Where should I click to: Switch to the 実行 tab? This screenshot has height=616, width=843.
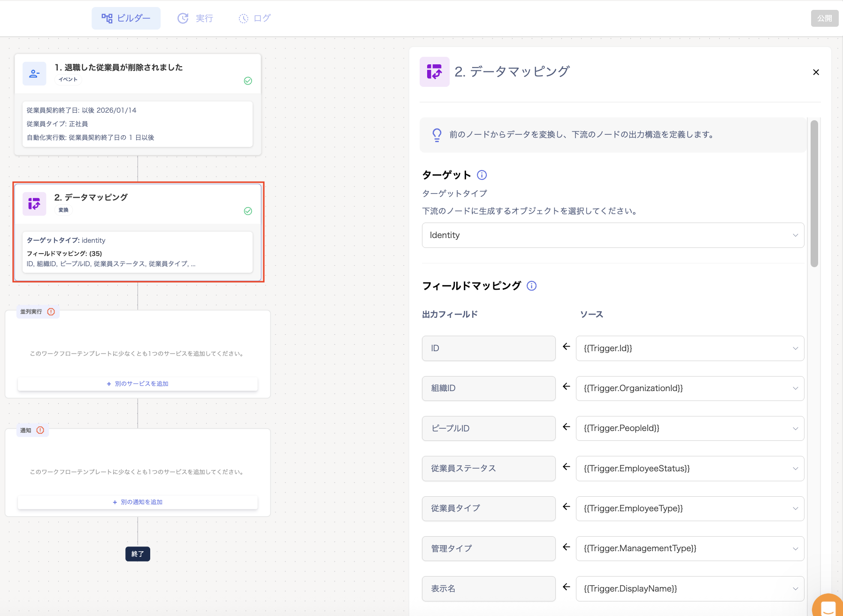pos(195,18)
